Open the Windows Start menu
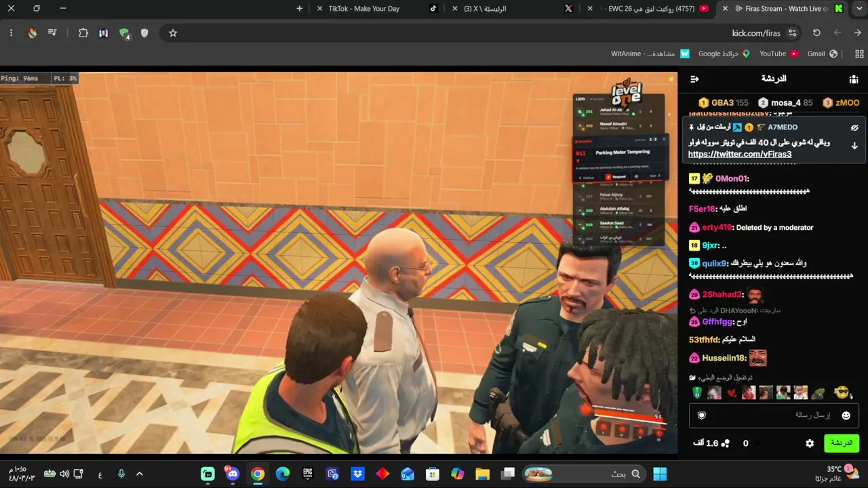 pyautogui.click(x=660, y=474)
